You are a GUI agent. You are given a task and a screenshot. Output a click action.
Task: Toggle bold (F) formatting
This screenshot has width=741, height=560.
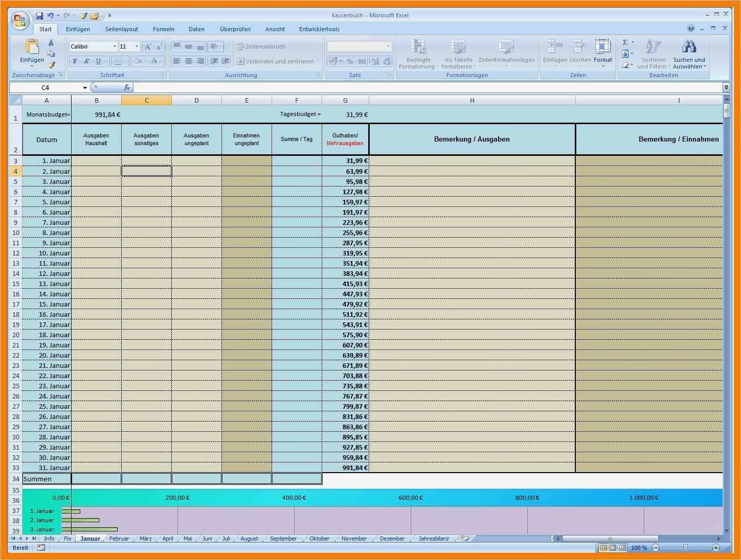tap(75, 61)
